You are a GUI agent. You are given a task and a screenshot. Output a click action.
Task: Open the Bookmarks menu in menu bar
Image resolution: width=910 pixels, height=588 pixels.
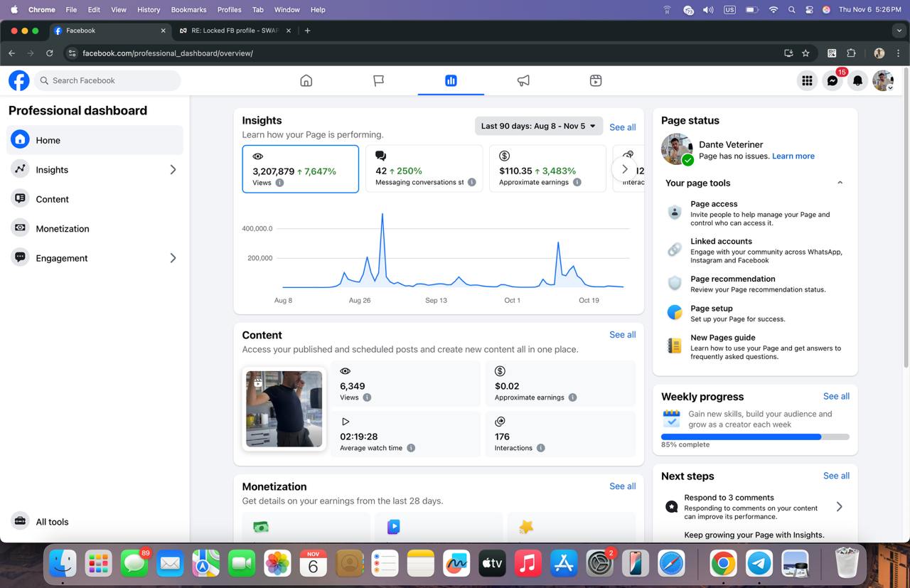coord(188,9)
